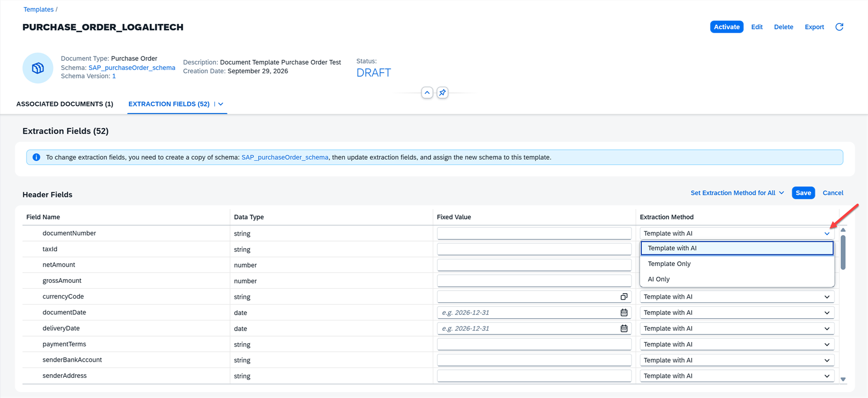This screenshot has height=398, width=868.
Task: Open SAP_purchaseOrder_schema link in header details
Action: [x=132, y=68]
